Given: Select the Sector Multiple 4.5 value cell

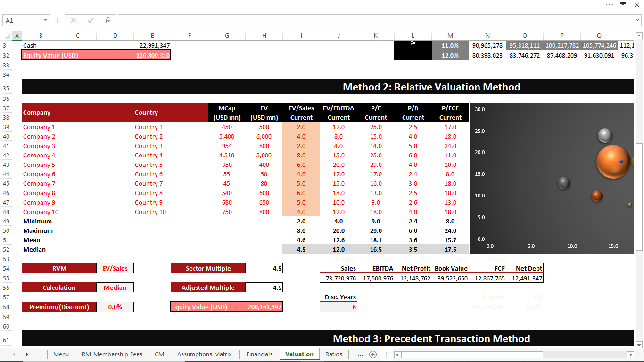Looking at the screenshot, I should (264, 268).
